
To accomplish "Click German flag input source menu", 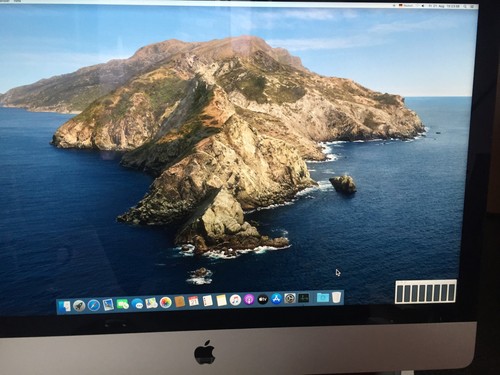I will click(x=406, y=6).
